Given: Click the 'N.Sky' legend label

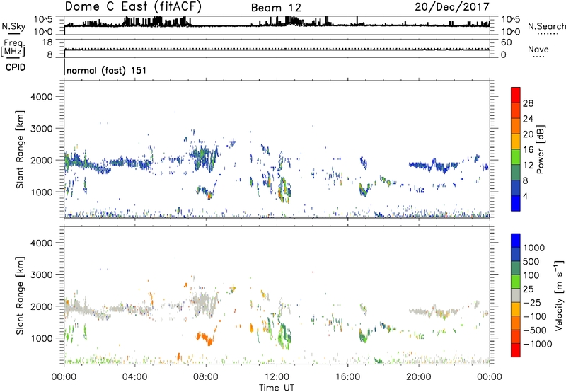Looking at the screenshot, I should click(13, 26).
